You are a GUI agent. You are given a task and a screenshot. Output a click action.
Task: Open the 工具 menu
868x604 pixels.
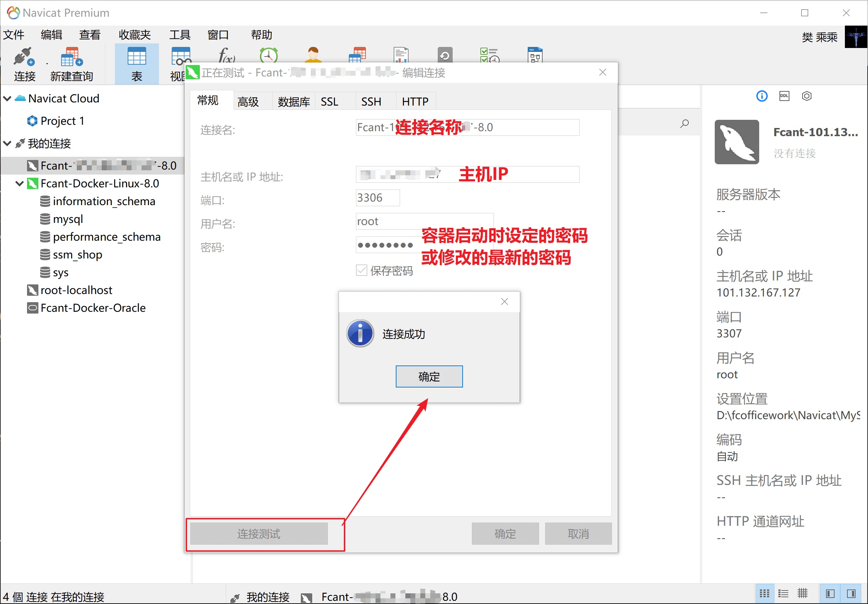click(x=180, y=35)
